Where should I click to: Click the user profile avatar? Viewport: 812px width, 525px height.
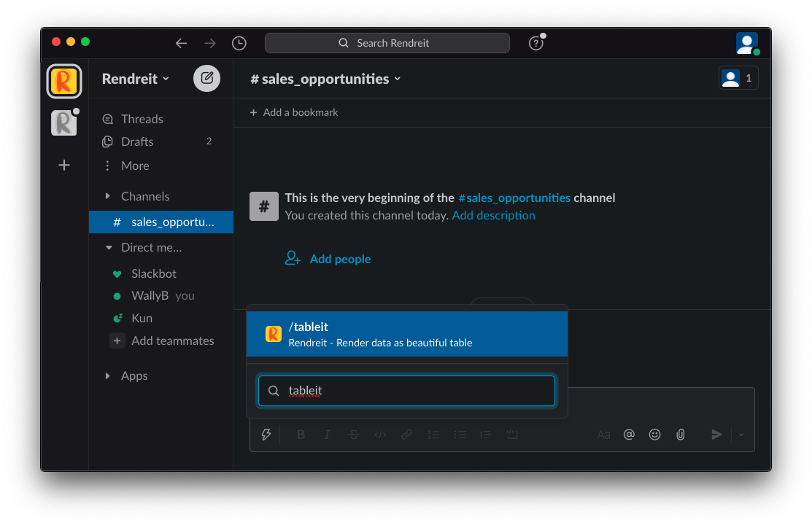pyautogui.click(x=747, y=44)
